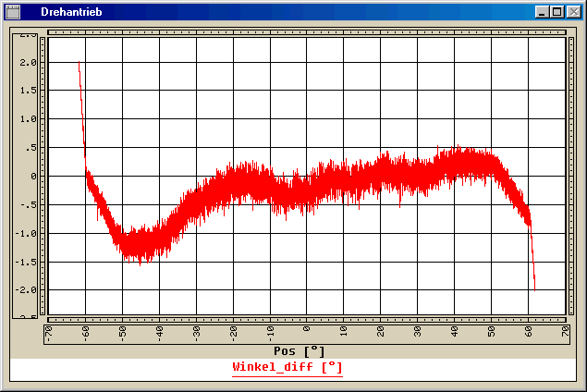Click the Pos [°] x-axis title
Screen dimensions: 587x392
pyautogui.click(x=300, y=351)
